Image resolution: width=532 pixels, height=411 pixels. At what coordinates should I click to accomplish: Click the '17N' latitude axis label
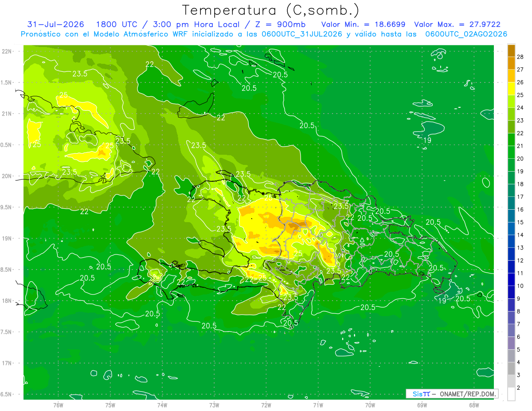click(6, 363)
